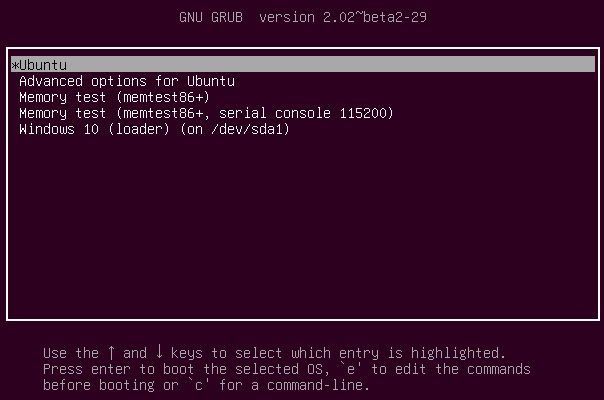Click the word enter in help text
The height and width of the screenshot is (400, 604).
coord(111,369)
